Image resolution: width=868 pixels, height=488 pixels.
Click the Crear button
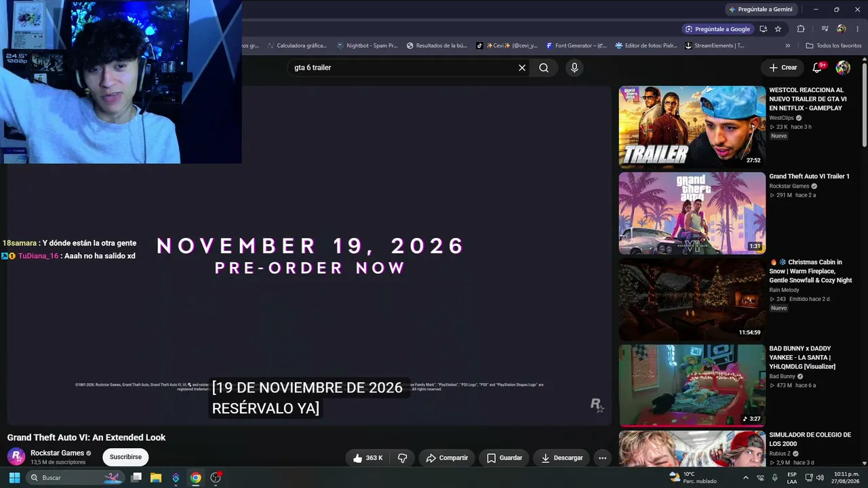[x=783, y=68]
